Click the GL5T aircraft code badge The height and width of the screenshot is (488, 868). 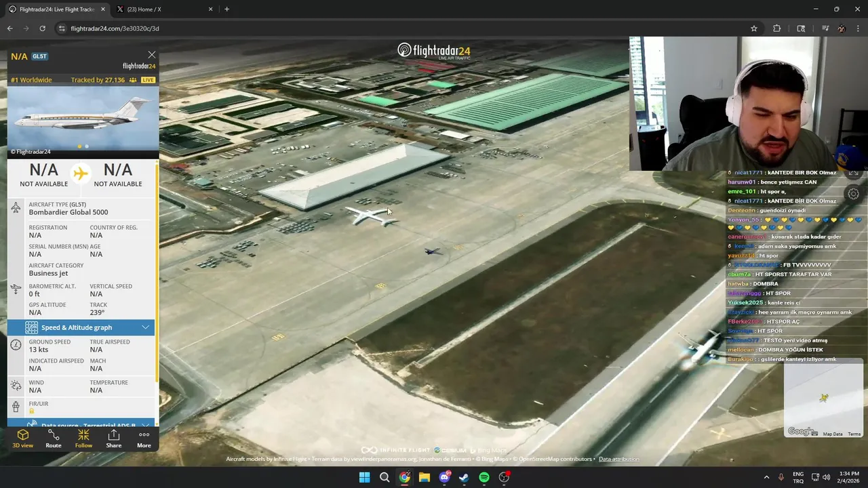click(x=39, y=56)
